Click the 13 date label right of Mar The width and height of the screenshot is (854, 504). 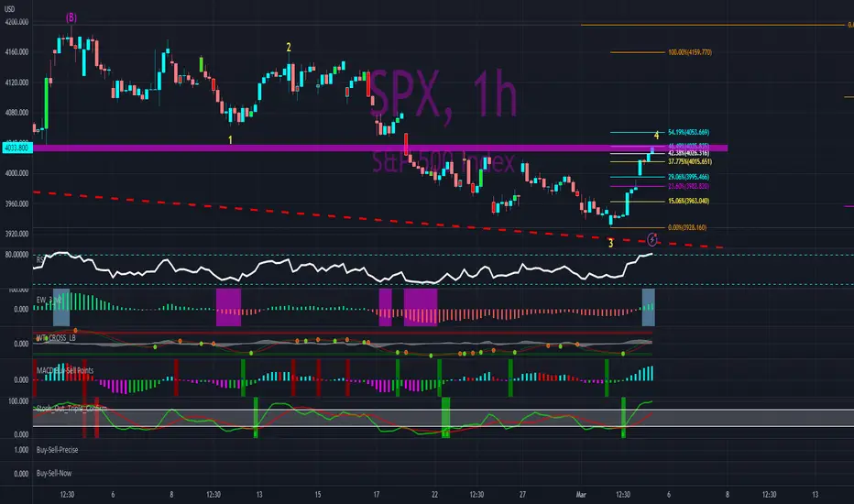click(816, 495)
